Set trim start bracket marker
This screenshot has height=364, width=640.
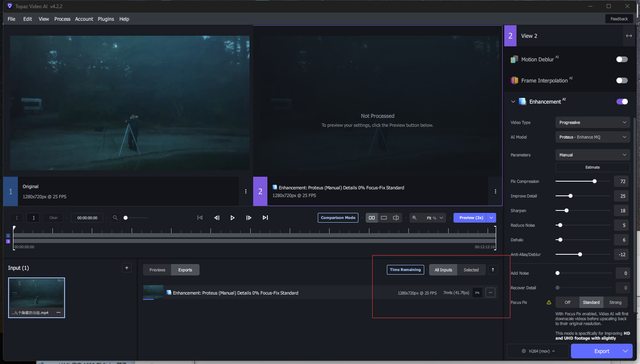(17, 218)
